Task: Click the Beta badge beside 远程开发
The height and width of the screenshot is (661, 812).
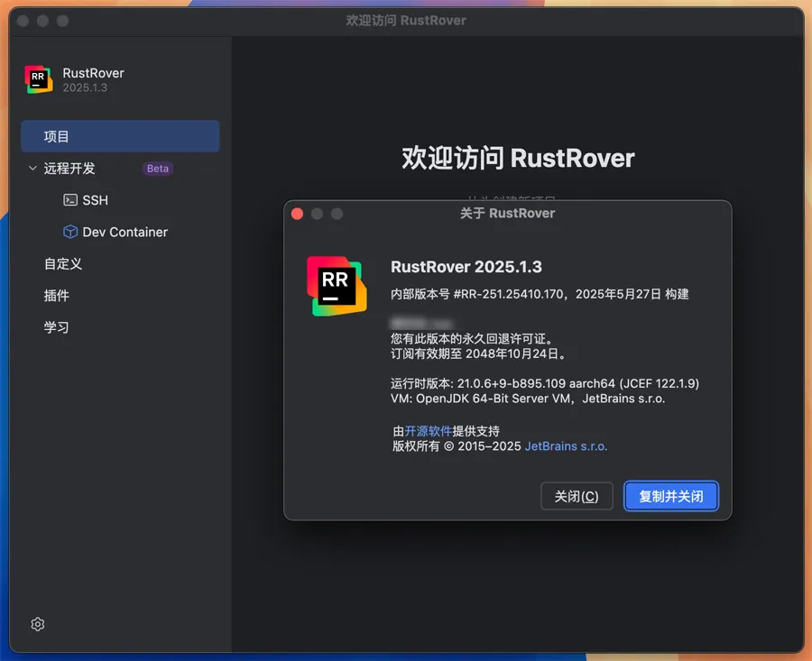Action: pyautogui.click(x=158, y=169)
